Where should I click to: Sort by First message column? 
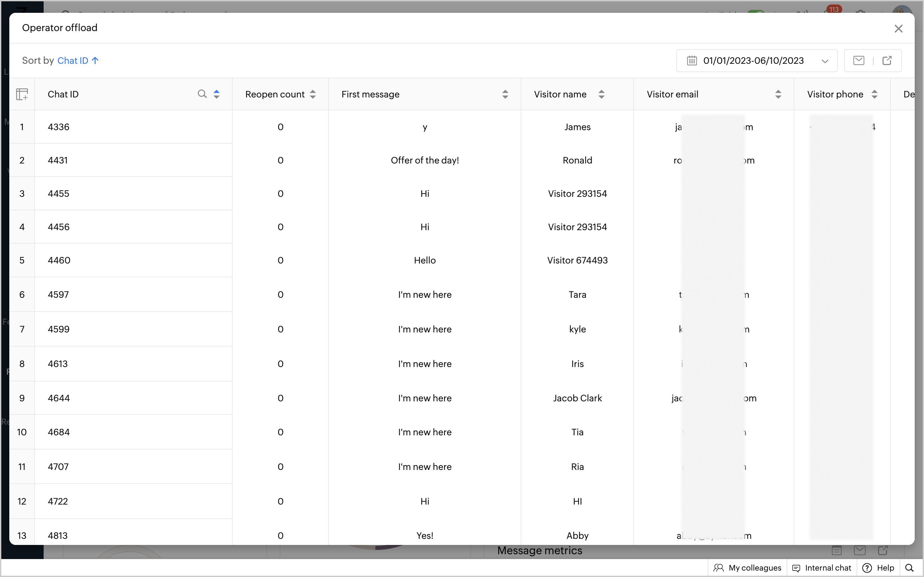(x=505, y=94)
